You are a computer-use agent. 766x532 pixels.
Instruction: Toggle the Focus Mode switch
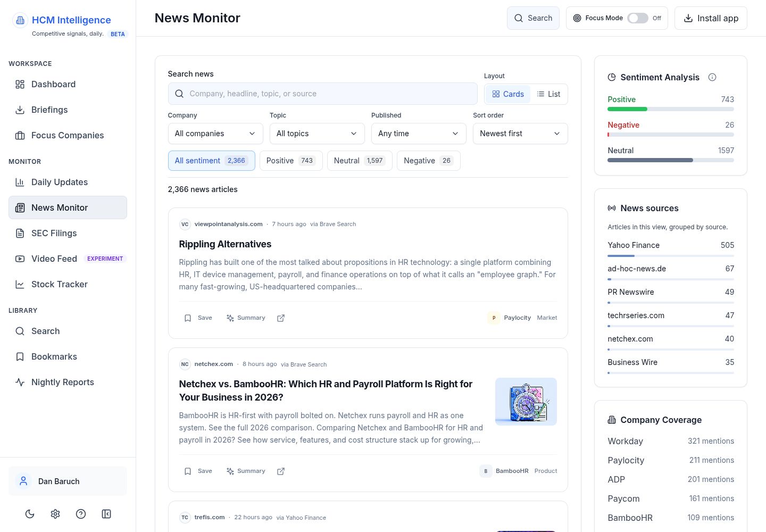click(637, 18)
